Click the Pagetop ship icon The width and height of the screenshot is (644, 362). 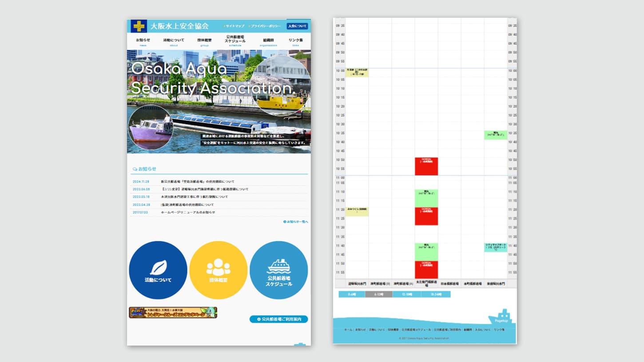point(501,317)
